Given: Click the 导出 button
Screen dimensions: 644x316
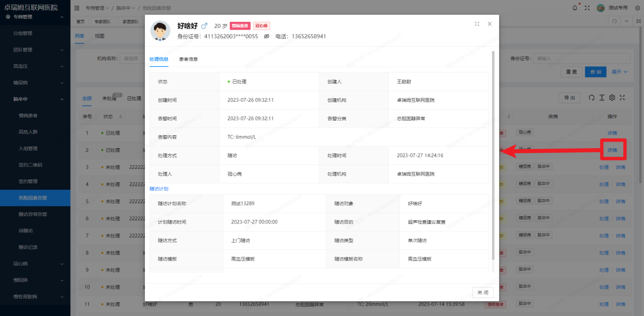Looking at the screenshot, I should [569, 98].
